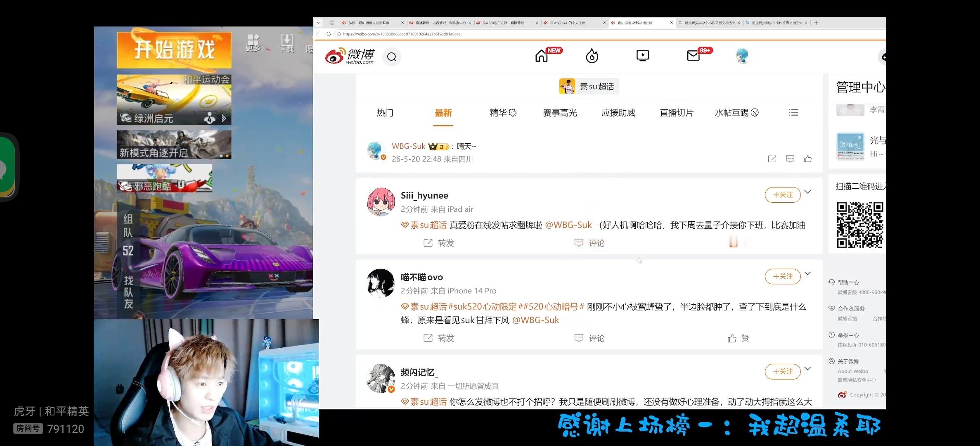Click 找队友 in the game lobby

click(x=128, y=292)
